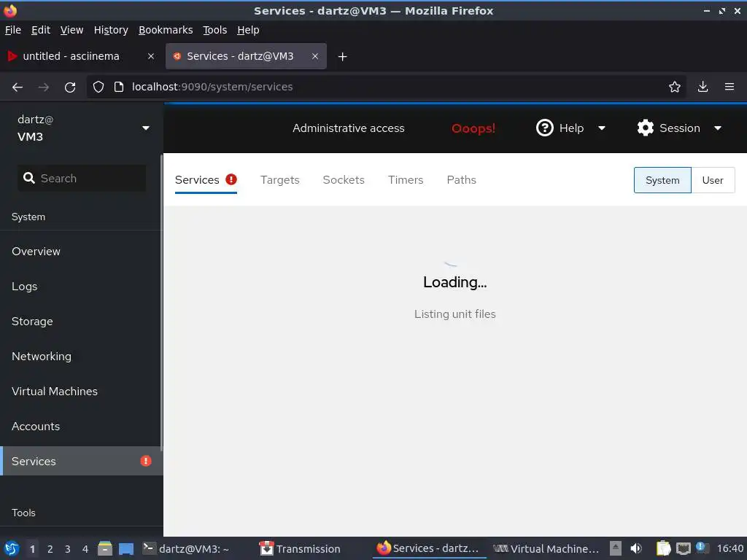Show site information page icon

pyautogui.click(x=119, y=87)
